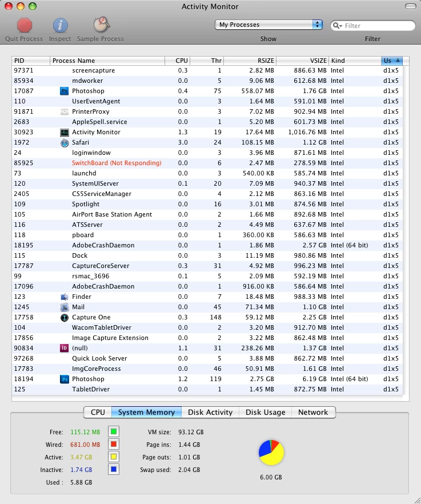The width and height of the screenshot is (421, 504).
Task: Select the SystemUIServer row
Action: tap(207, 183)
